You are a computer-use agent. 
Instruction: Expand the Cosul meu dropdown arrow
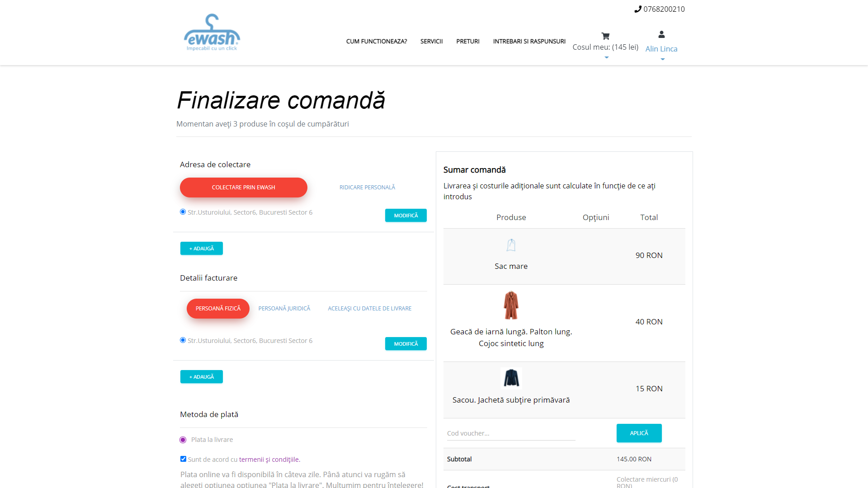coord(606,57)
